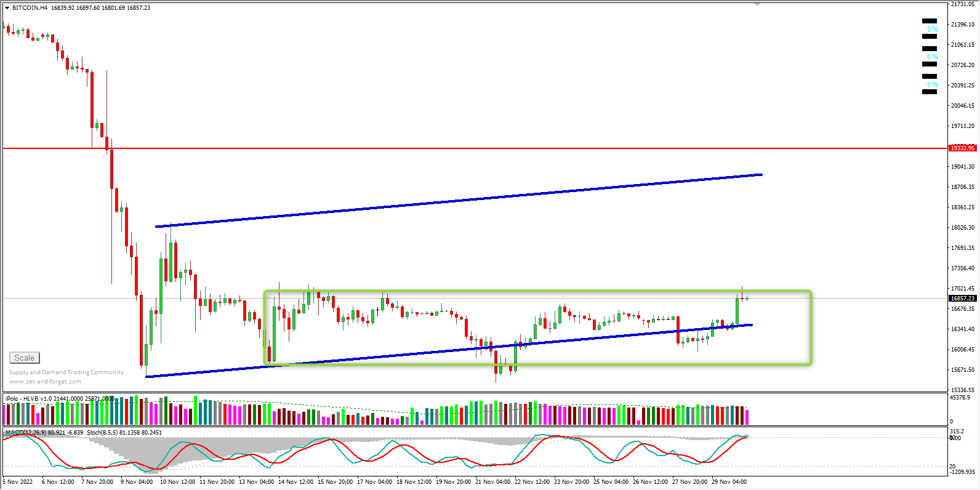Click the 11 Nov 20:00 time label

(x=217, y=482)
